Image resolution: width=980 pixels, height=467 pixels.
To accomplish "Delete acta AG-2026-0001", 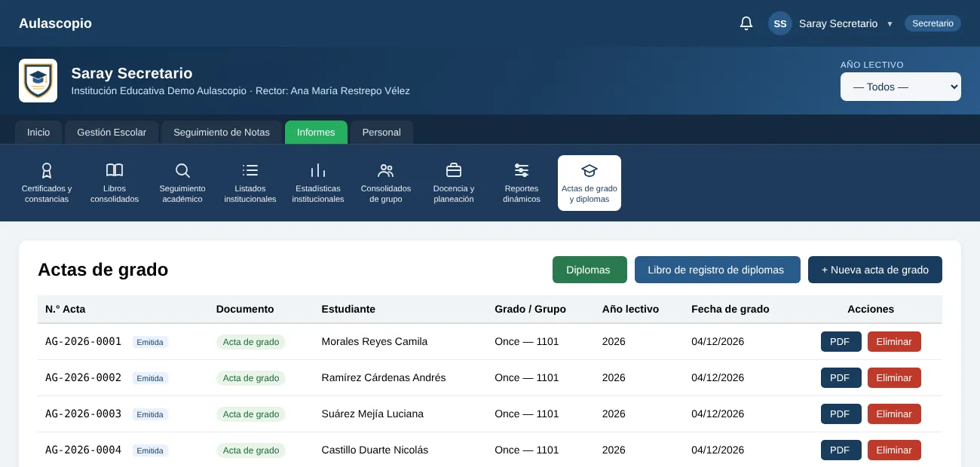I will (x=894, y=341).
